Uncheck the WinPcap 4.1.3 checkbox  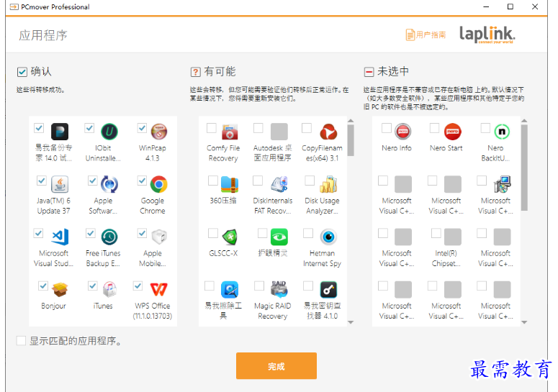click(142, 128)
